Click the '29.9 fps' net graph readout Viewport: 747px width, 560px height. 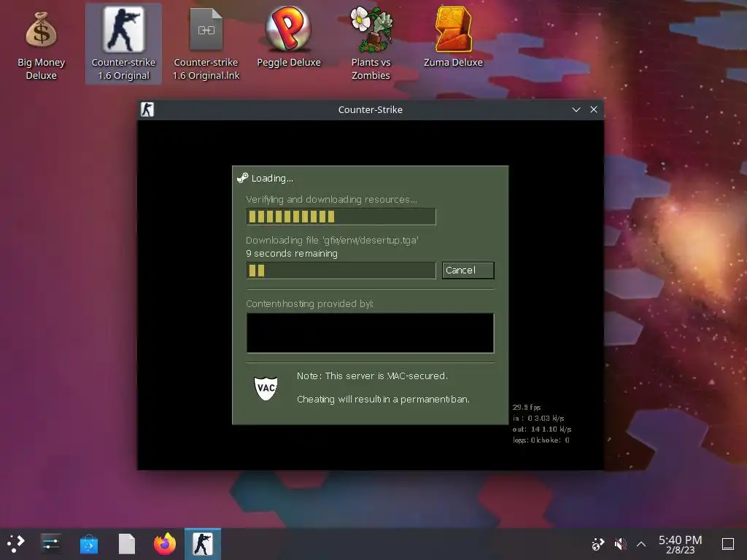tap(527, 407)
